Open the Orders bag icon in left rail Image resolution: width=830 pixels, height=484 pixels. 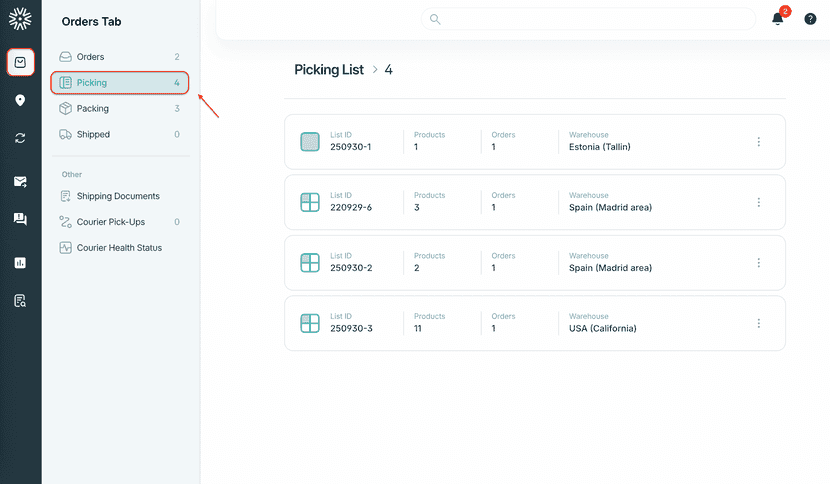20,62
